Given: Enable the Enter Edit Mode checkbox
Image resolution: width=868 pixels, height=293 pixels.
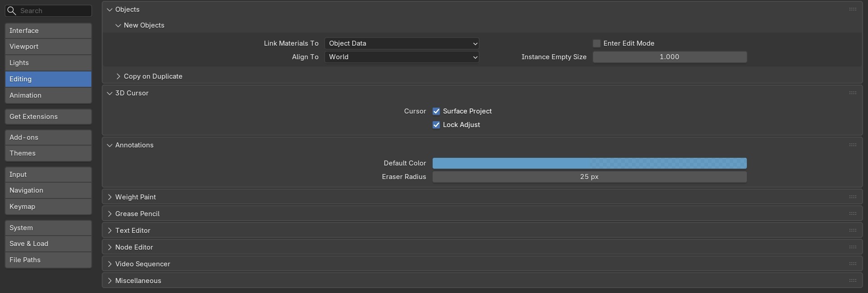Looking at the screenshot, I should 597,43.
